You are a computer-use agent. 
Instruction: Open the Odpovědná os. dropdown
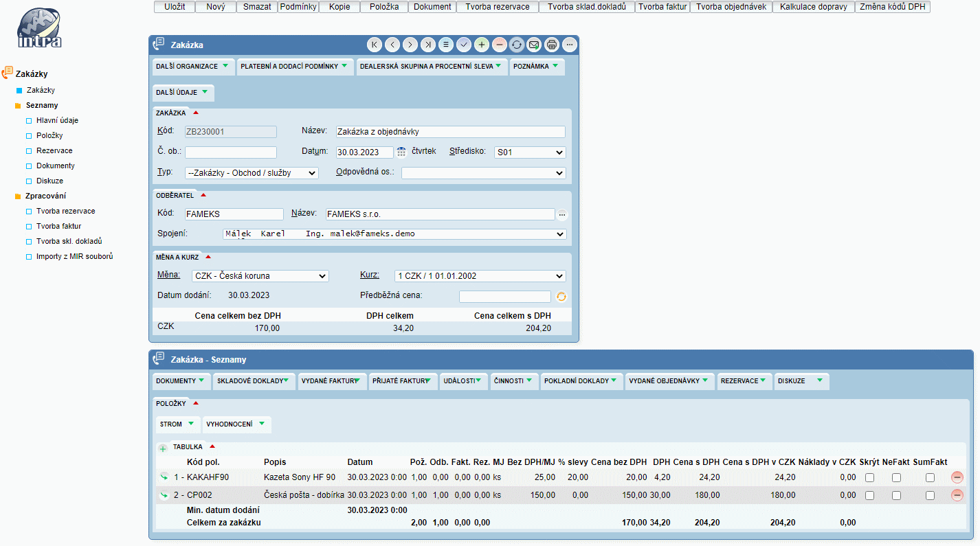point(484,173)
